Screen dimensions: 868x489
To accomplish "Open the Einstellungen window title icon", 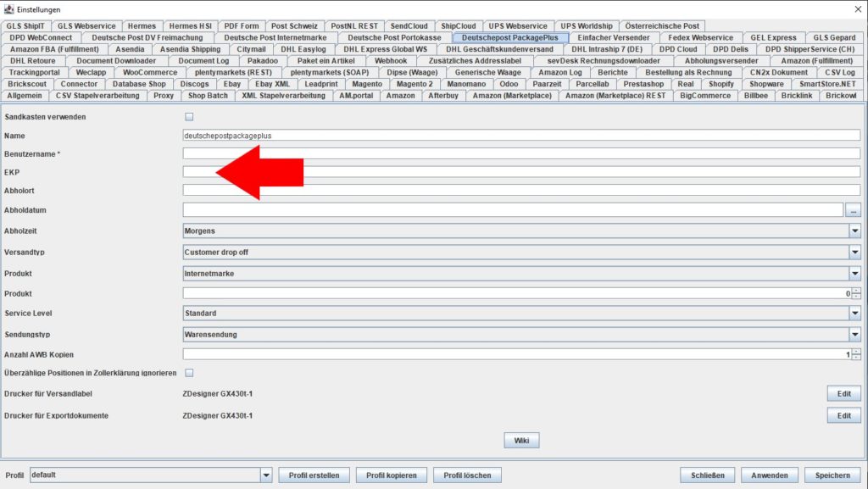I will point(8,9).
